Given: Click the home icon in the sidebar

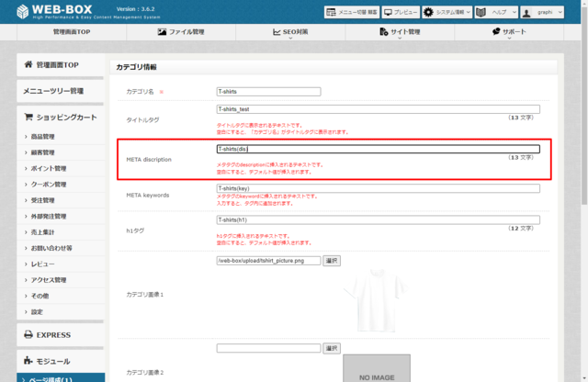Looking at the screenshot, I should (28, 64).
